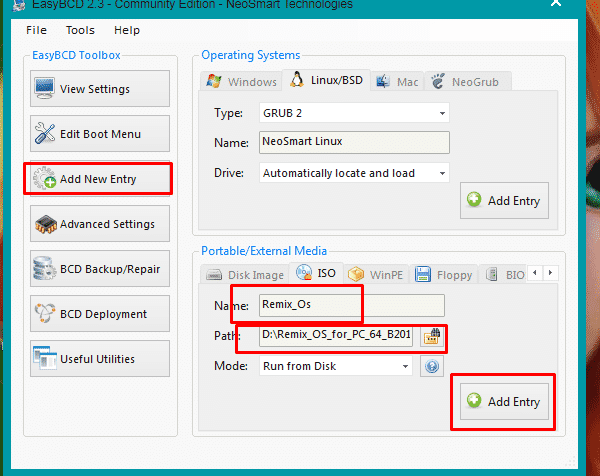Image resolution: width=600 pixels, height=476 pixels.
Task: Click the ISO Path text field
Action: pyautogui.click(x=336, y=335)
